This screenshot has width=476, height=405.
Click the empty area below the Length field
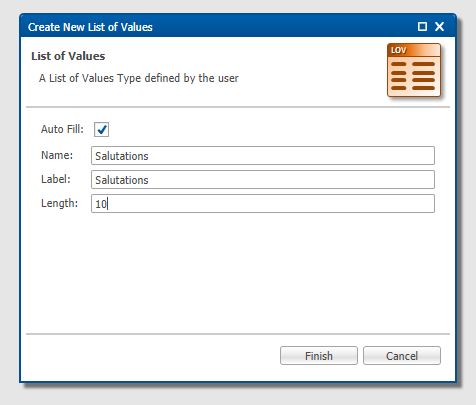point(238,272)
